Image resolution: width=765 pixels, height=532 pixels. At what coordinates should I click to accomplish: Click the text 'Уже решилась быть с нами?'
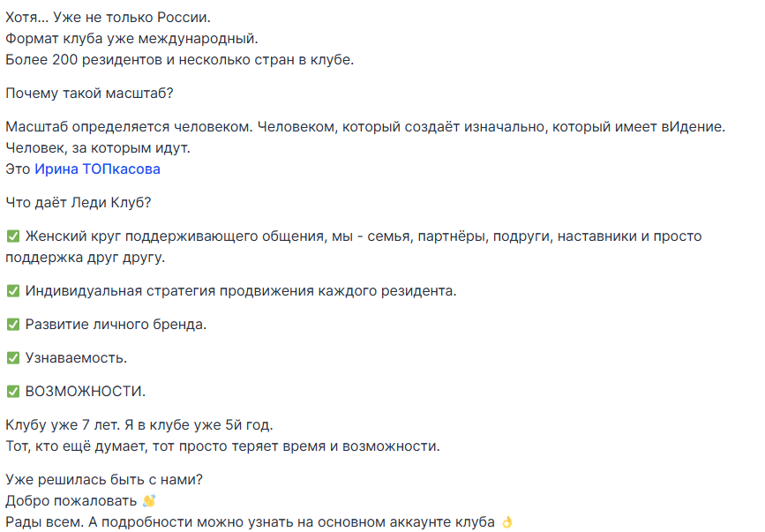click(104, 480)
